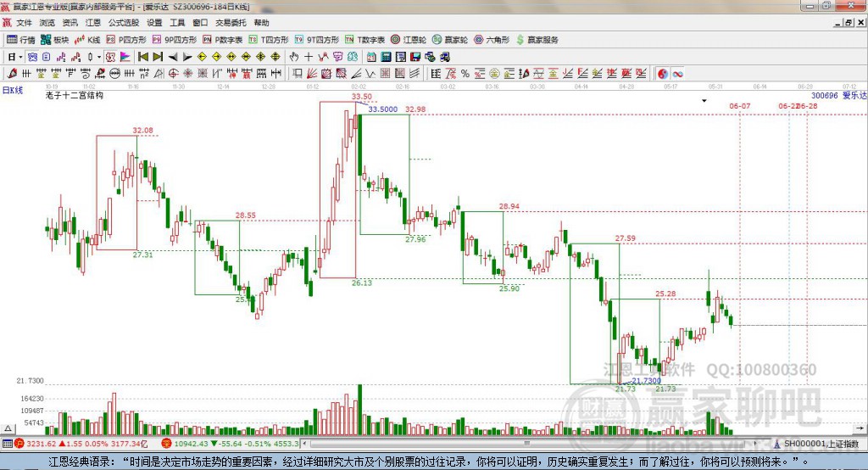Select the circled-cross target drawing tool
Screen dimensions: 868x470
(173, 73)
